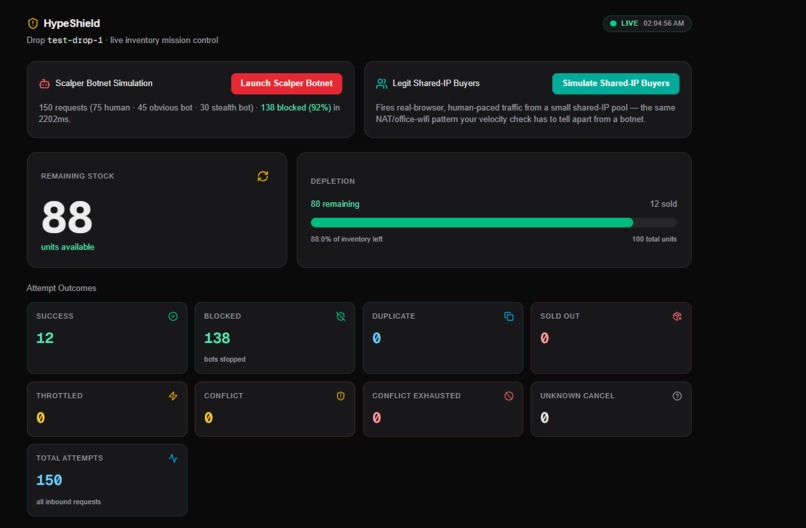Click the large 88 remaining stock number
This screenshot has width=806, height=528.
tap(67, 217)
